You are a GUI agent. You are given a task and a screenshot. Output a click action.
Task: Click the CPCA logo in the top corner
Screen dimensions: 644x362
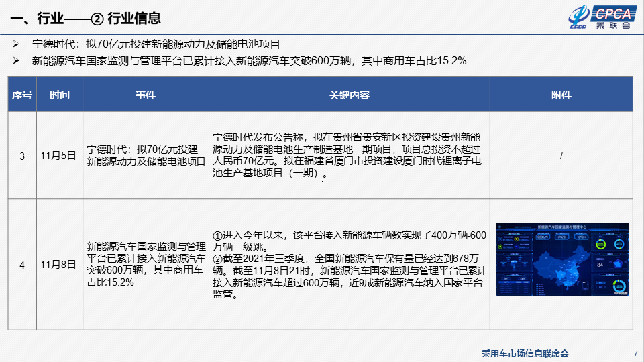600,18
